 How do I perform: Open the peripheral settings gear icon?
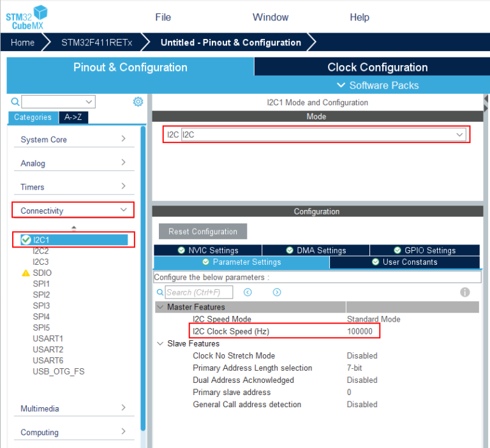(138, 101)
